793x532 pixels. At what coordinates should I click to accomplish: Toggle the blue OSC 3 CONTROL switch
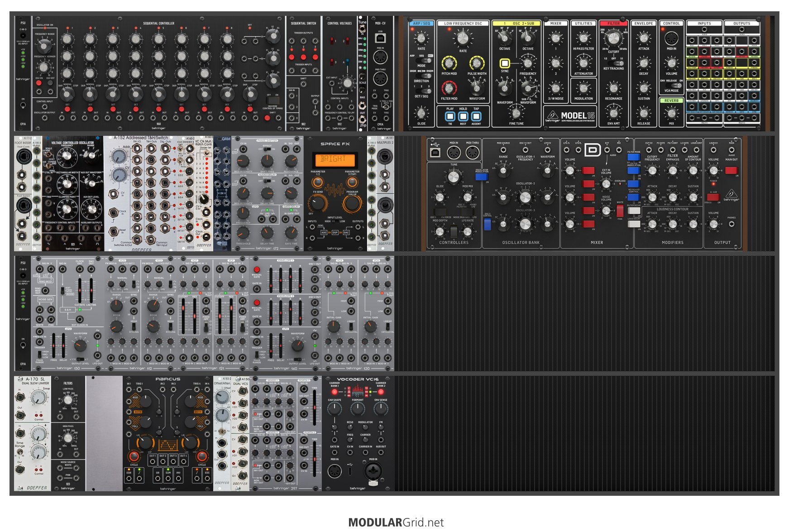487,224
